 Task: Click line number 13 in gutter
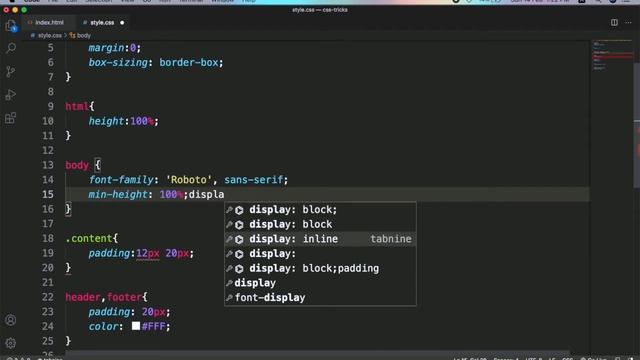(48, 165)
